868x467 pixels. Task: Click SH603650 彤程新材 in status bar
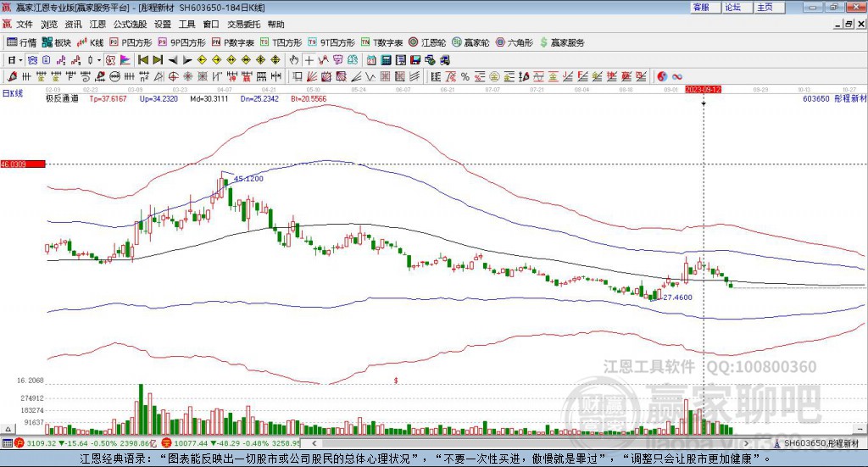click(x=821, y=443)
